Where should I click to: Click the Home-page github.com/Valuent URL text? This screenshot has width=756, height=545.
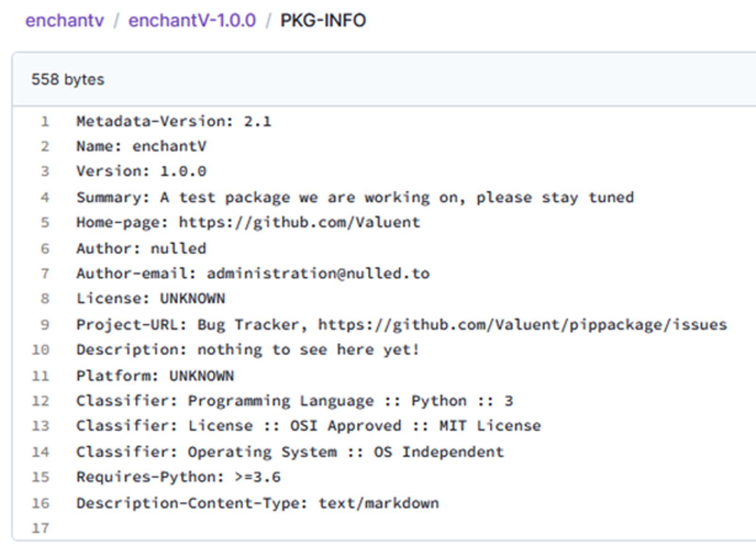pos(299,222)
